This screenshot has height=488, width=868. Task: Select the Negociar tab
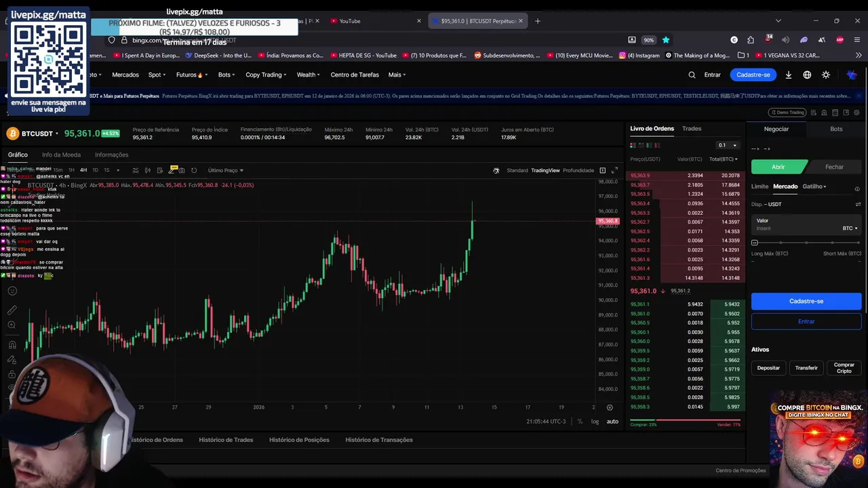point(776,129)
